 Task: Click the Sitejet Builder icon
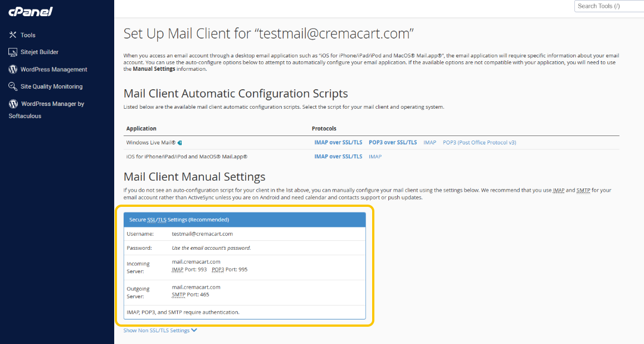point(13,52)
